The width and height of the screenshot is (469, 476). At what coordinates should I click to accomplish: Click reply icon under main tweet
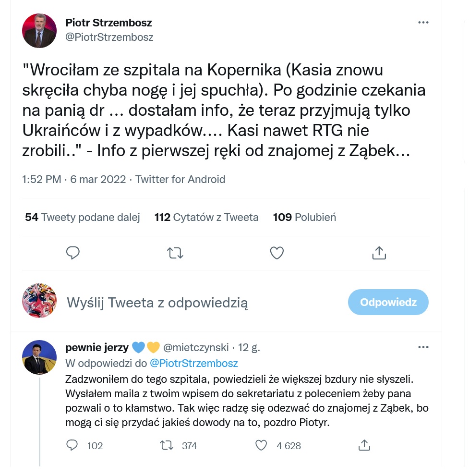[x=73, y=253]
